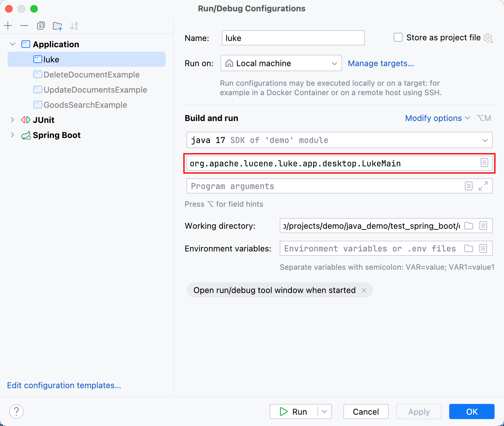504x426 pixels.
Task: Create a new folder for configurations
Action: pos(57,26)
